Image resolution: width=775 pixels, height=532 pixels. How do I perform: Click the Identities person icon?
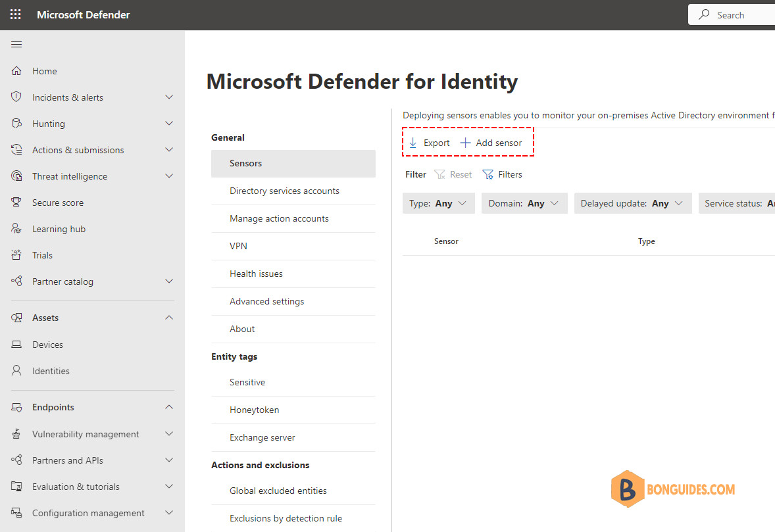16,370
